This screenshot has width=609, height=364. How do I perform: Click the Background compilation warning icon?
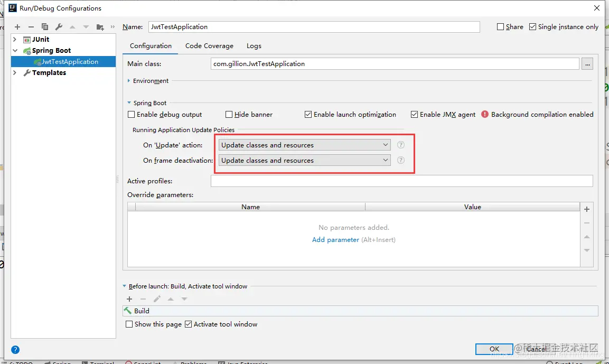point(485,114)
